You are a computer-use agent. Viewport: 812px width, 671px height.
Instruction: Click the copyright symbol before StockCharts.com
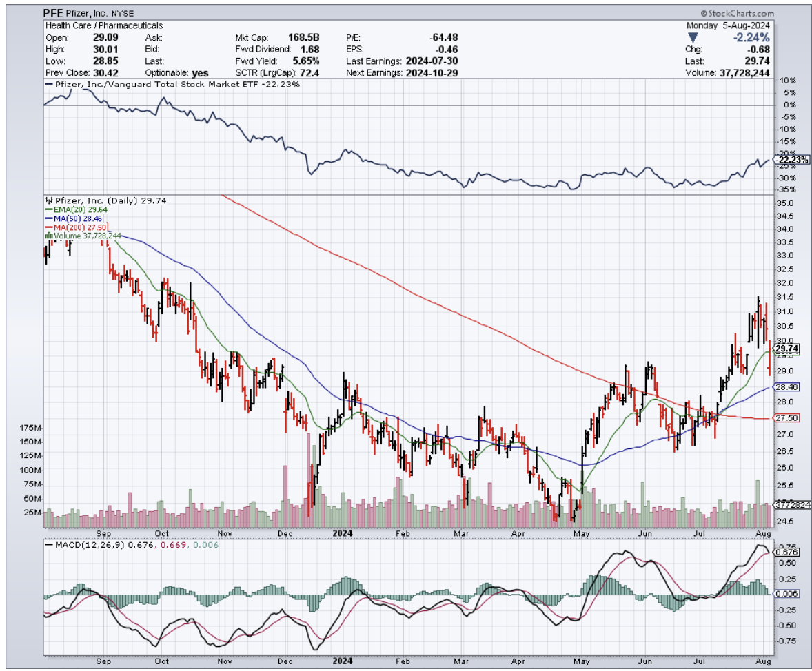(x=704, y=13)
